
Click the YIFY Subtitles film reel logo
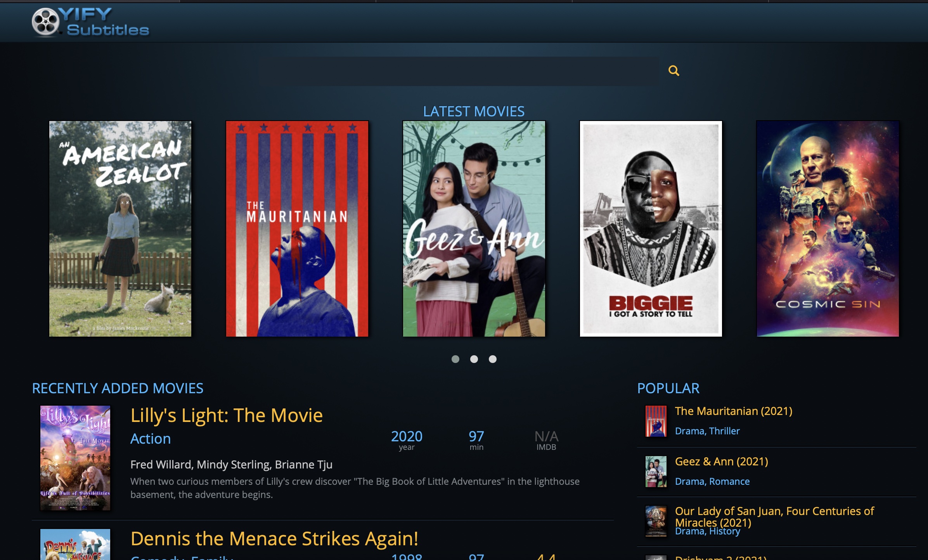46,22
